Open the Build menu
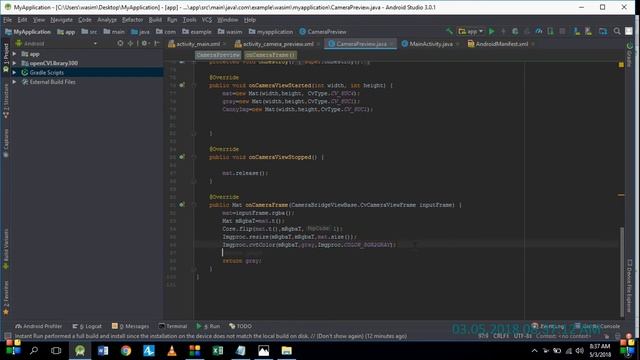 point(155,20)
